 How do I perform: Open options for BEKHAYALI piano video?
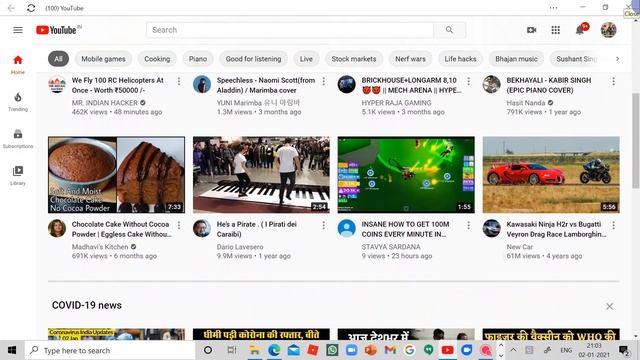pos(613,81)
